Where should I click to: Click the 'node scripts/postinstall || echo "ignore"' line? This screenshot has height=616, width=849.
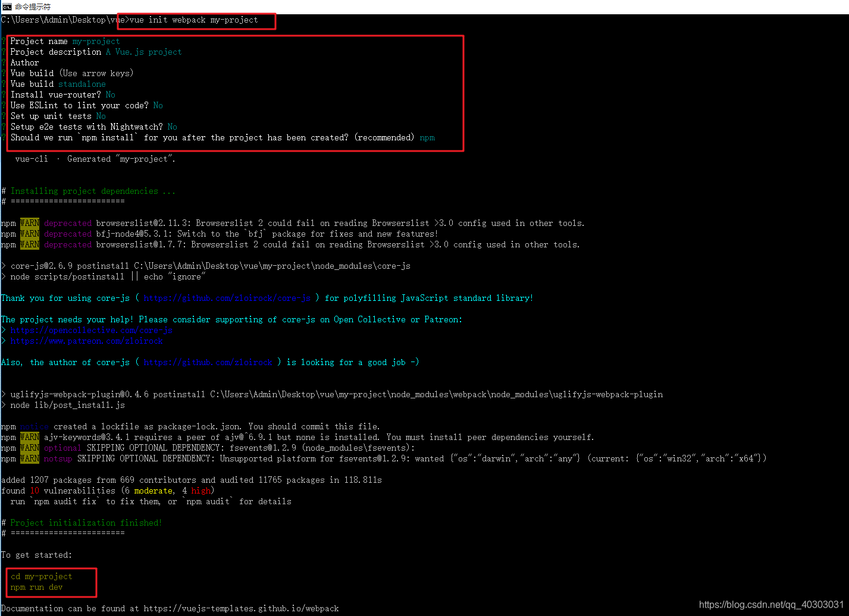[x=104, y=276]
